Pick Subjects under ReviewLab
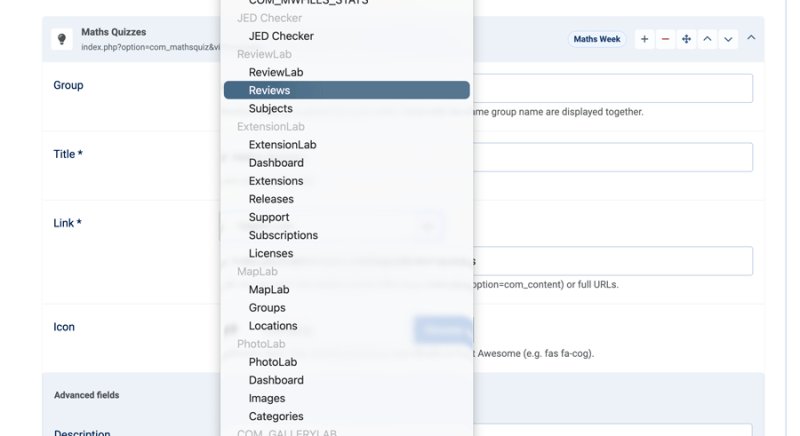800x436 pixels. tap(346, 109)
